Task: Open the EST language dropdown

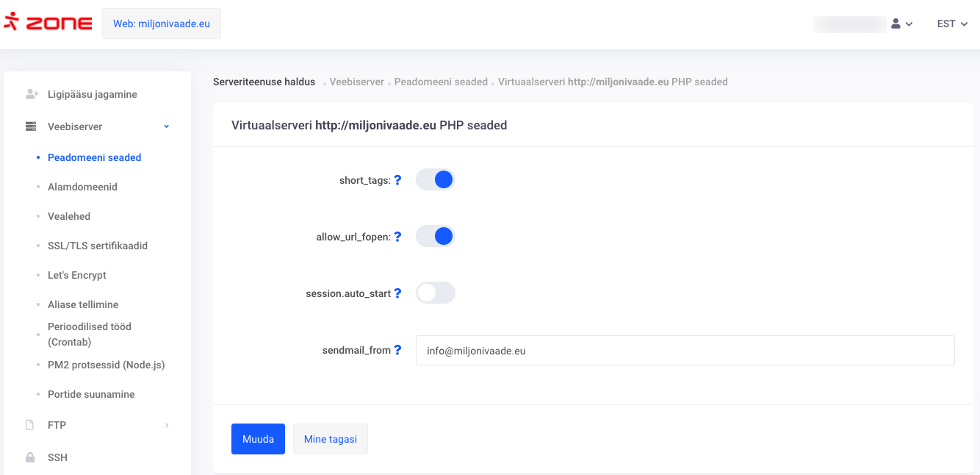Action: click(x=952, y=24)
